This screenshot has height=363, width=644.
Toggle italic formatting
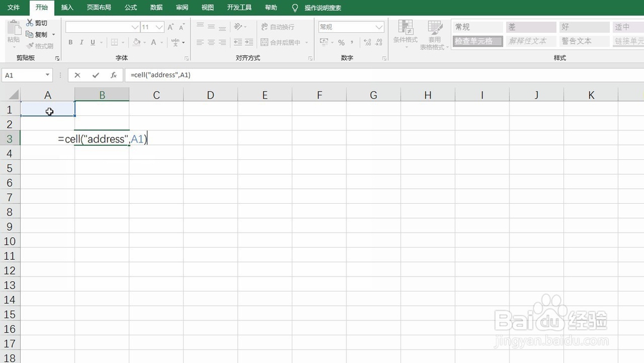pos(82,42)
